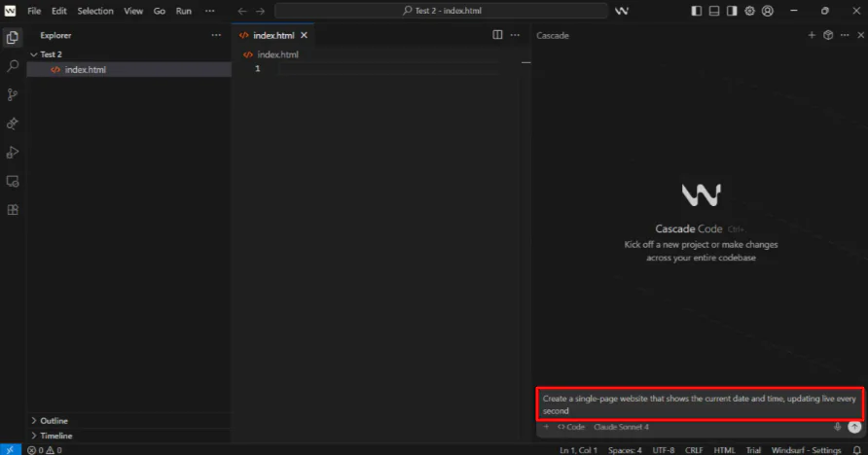Click Windsurf - Settings in status bar
The width and height of the screenshot is (868, 455).
[806, 450]
